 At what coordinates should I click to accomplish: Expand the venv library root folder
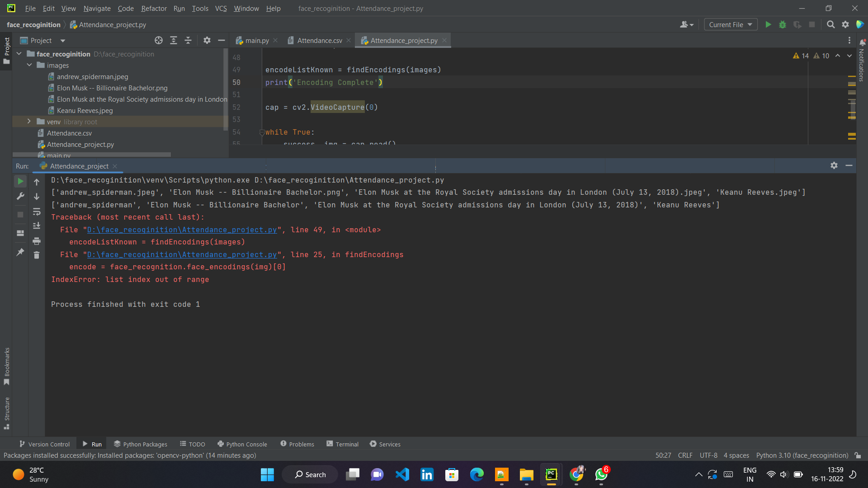coord(29,122)
